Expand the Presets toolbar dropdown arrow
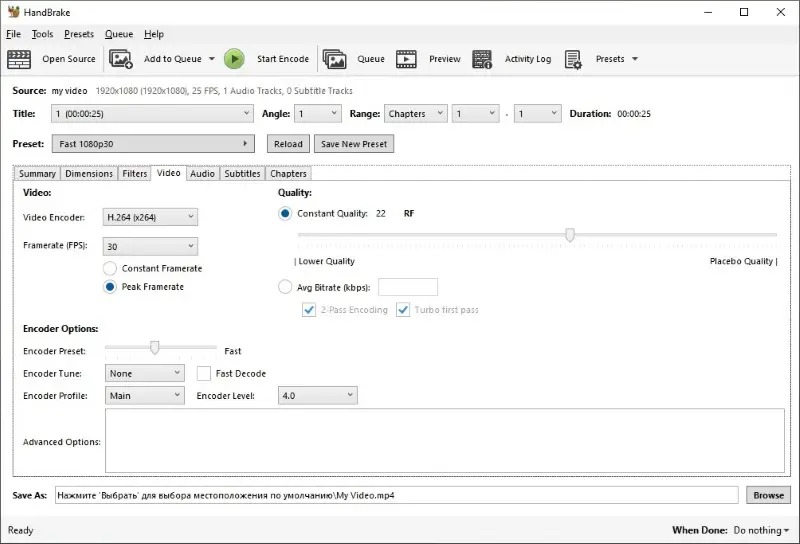This screenshot has width=800, height=544. click(635, 59)
